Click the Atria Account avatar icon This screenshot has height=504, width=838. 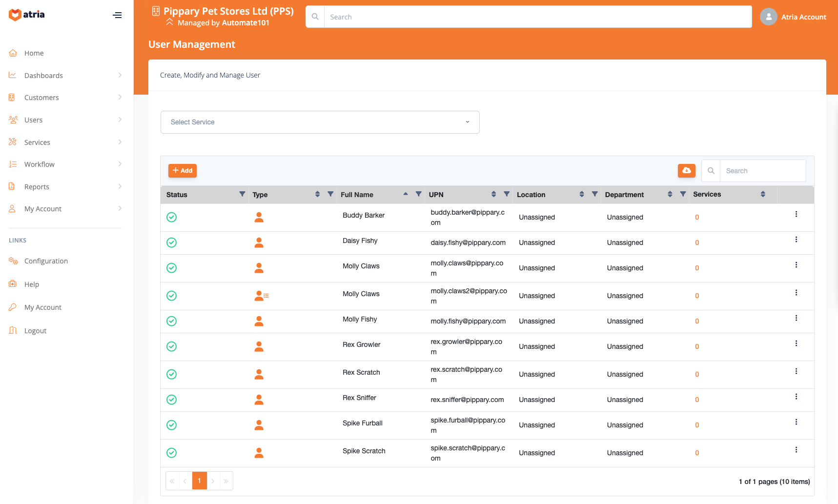point(769,16)
